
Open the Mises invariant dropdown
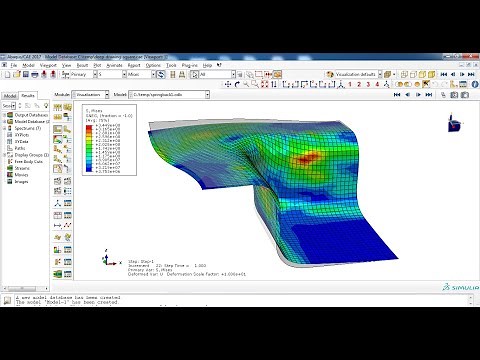pyautogui.click(x=153, y=74)
